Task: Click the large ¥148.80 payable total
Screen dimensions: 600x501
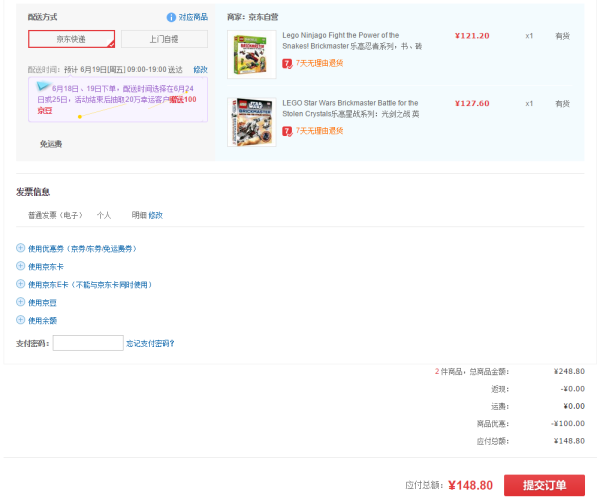Action: pyautogui.click(x=471, y=486)
